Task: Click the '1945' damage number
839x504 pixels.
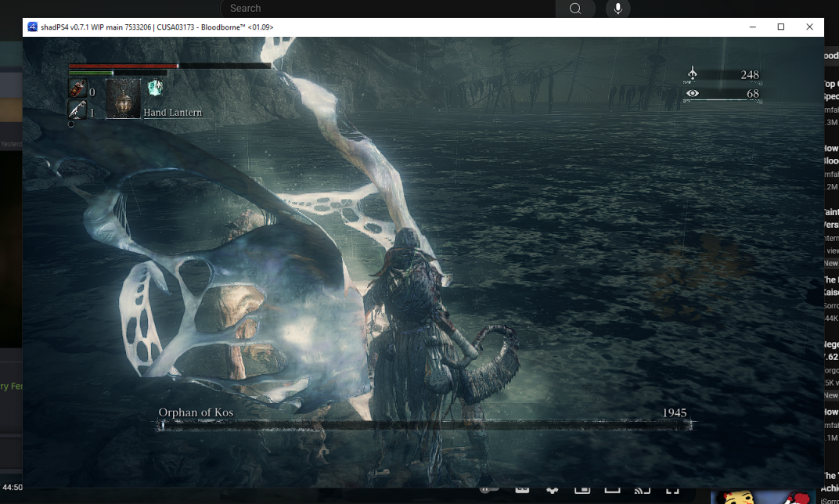Action: pos(674,412)
